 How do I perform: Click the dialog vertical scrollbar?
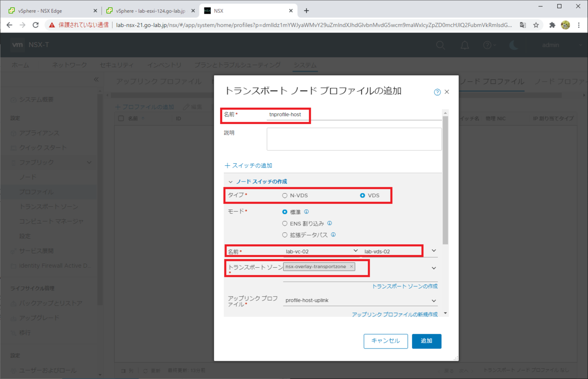(x=445, y=179)
